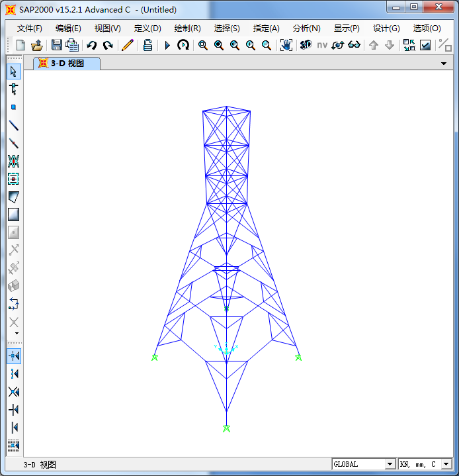Image resolution: width=459 pixels, height=476 pixels.
Task: Open the GLOBAL coordinate system dropdown
Action: click(390, 465)
